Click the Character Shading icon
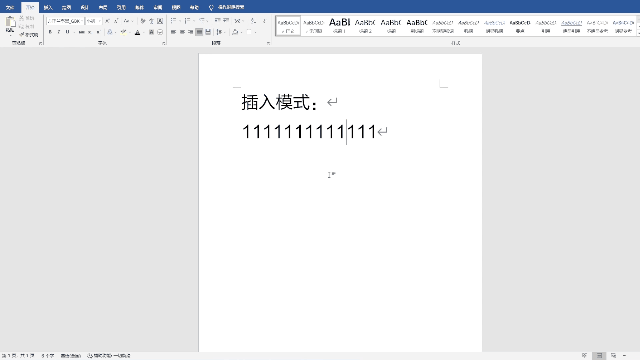Viewport: 640px width, 360px height. [x=151, y=32]
